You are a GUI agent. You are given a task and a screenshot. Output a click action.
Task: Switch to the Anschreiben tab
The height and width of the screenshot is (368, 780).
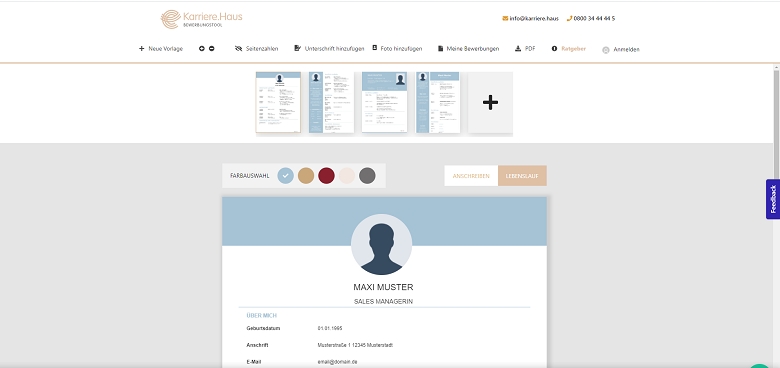(x=471, y=176)
